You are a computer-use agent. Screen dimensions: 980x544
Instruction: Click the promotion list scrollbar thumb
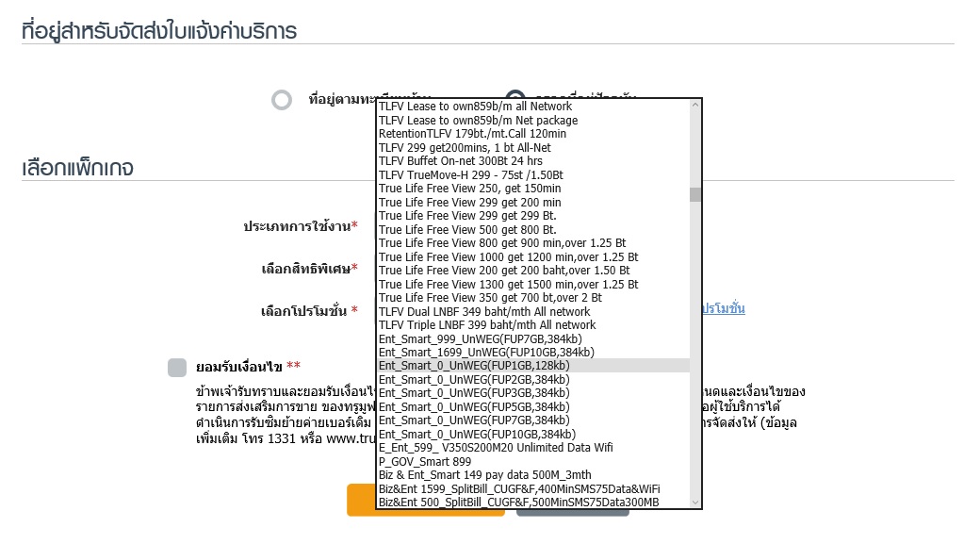695,194
